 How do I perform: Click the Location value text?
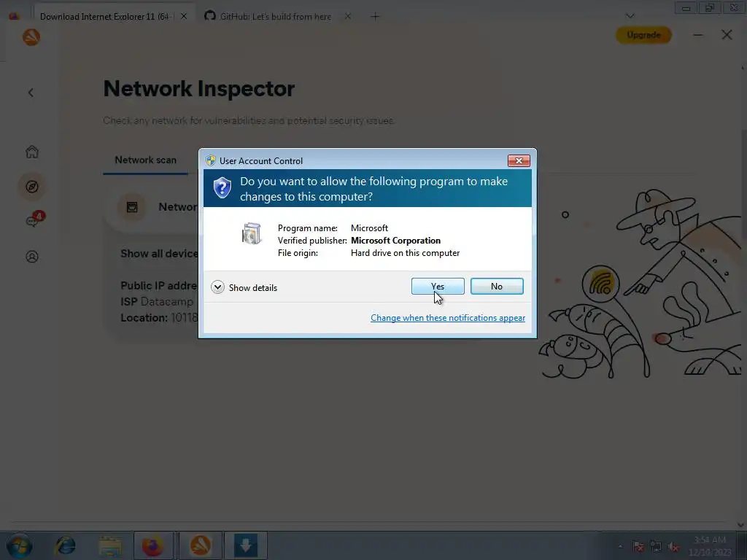click(x=185, y=318)
